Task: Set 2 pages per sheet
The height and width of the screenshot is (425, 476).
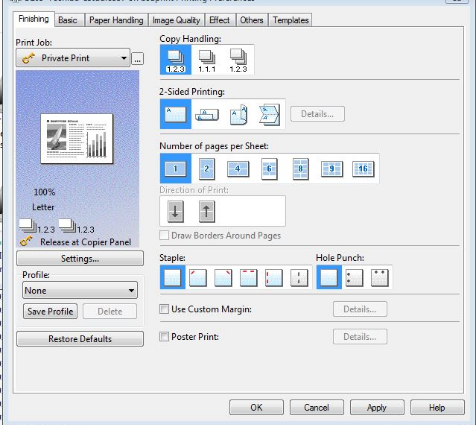Action: click(x=207, y=169)
